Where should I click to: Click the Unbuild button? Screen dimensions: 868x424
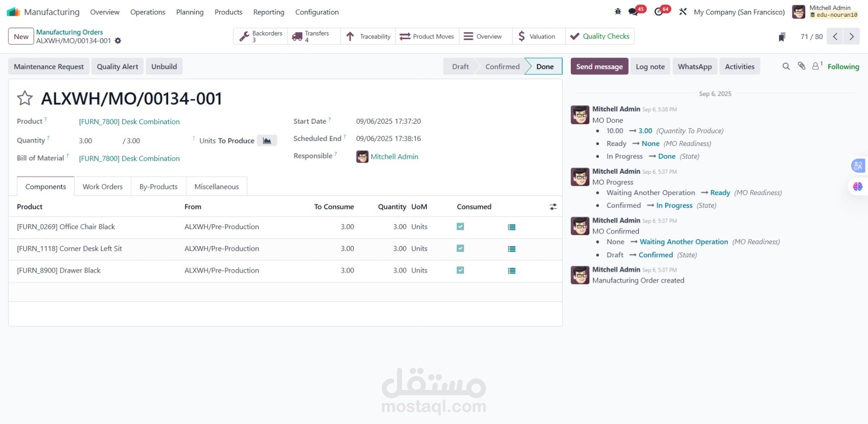[164, 67]
